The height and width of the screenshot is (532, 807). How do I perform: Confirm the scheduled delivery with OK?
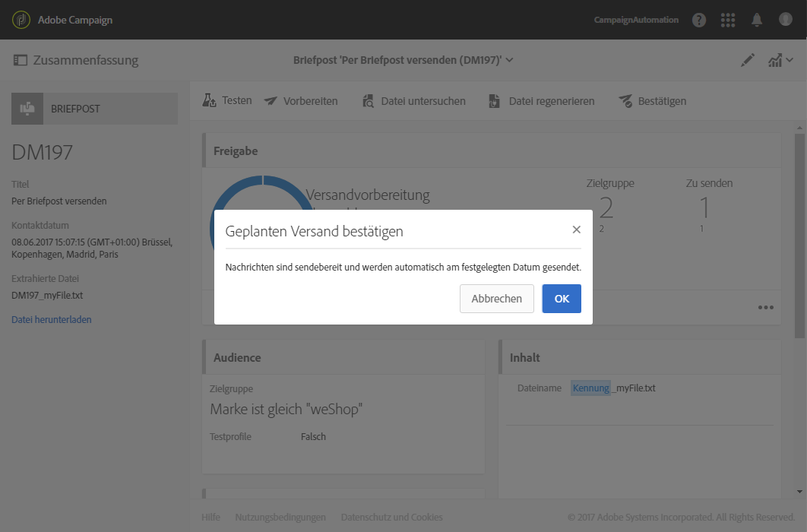562,299
